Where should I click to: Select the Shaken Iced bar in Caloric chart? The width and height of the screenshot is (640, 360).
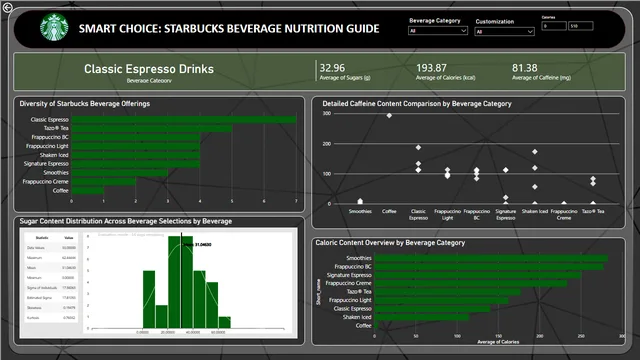point(422,317)
